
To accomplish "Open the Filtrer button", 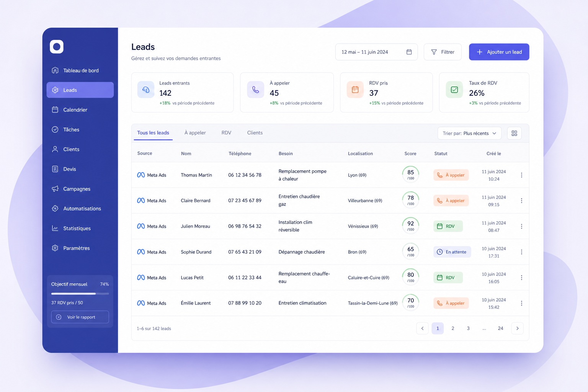I will tap(443, 52).
